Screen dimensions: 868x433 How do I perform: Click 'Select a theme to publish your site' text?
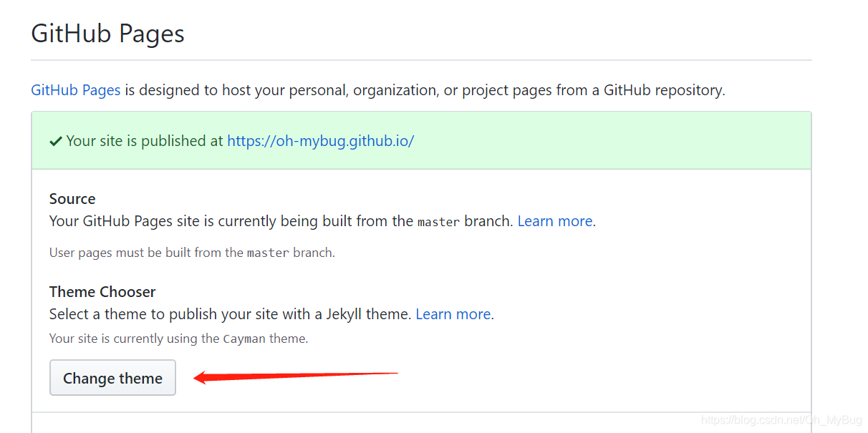231,314
